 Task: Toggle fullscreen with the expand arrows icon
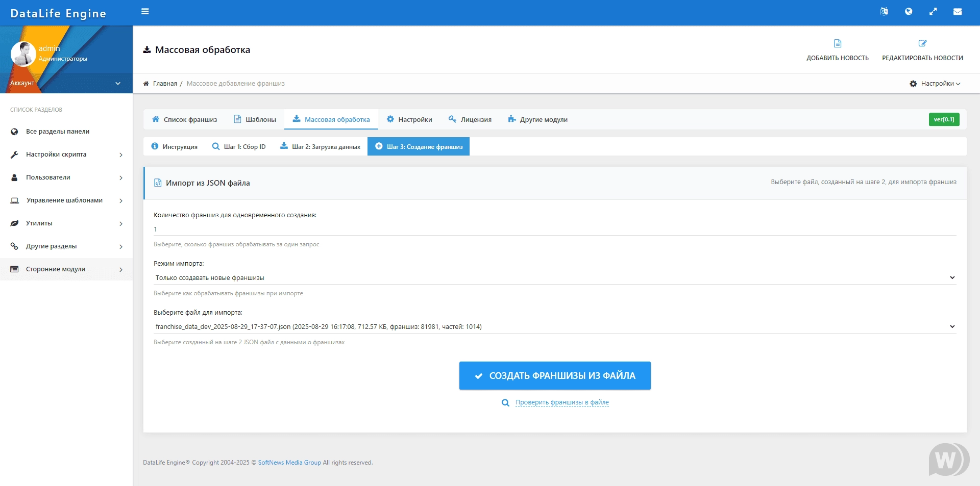pos(933,12)
